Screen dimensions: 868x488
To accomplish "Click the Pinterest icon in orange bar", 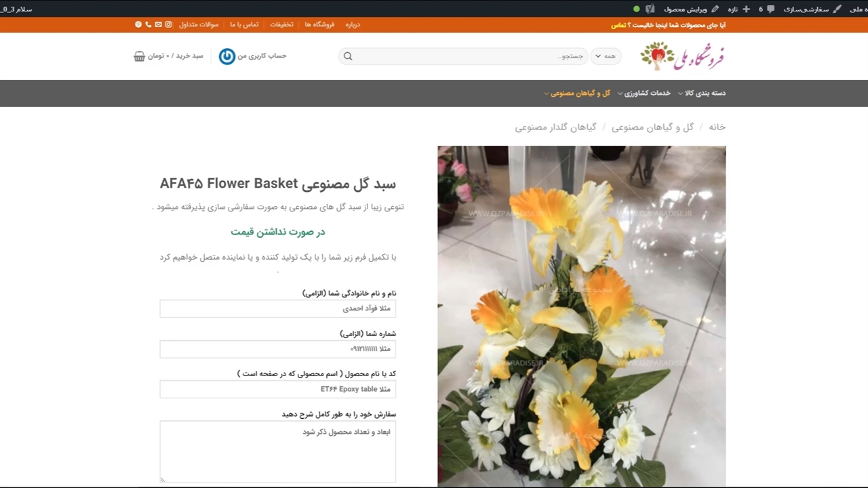I will point(138,24).
